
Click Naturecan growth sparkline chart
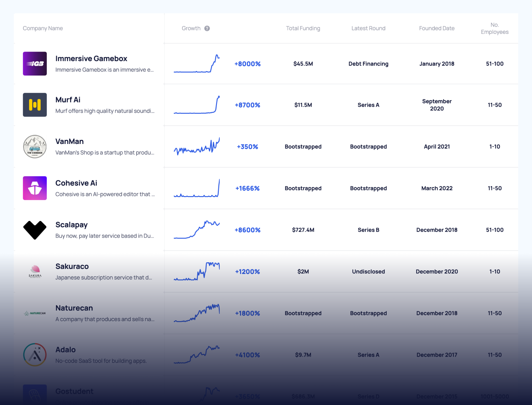(197, 313)
